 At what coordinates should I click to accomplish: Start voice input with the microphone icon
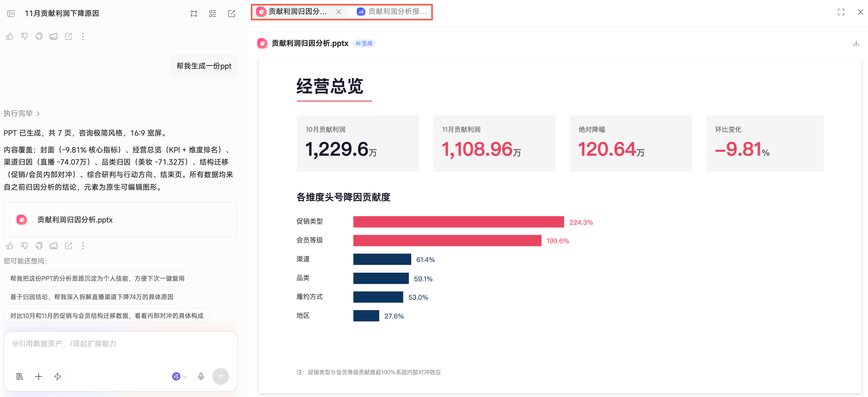(201, 377)
